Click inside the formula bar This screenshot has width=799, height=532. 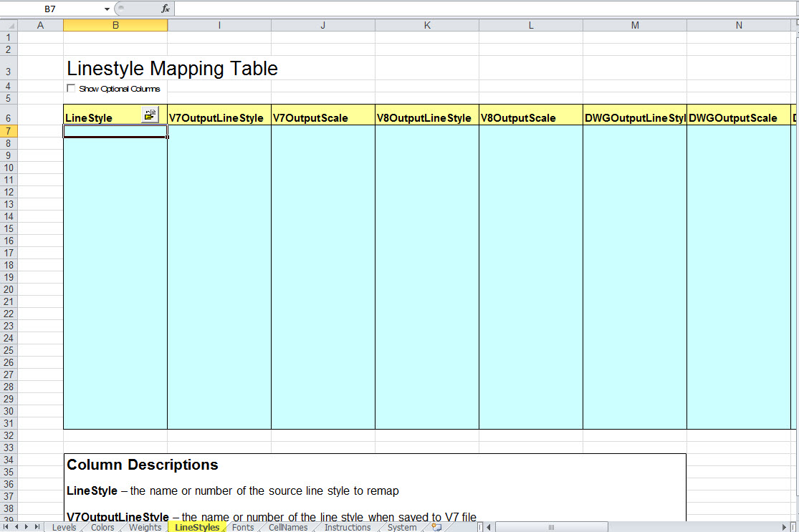coord(486,9)
